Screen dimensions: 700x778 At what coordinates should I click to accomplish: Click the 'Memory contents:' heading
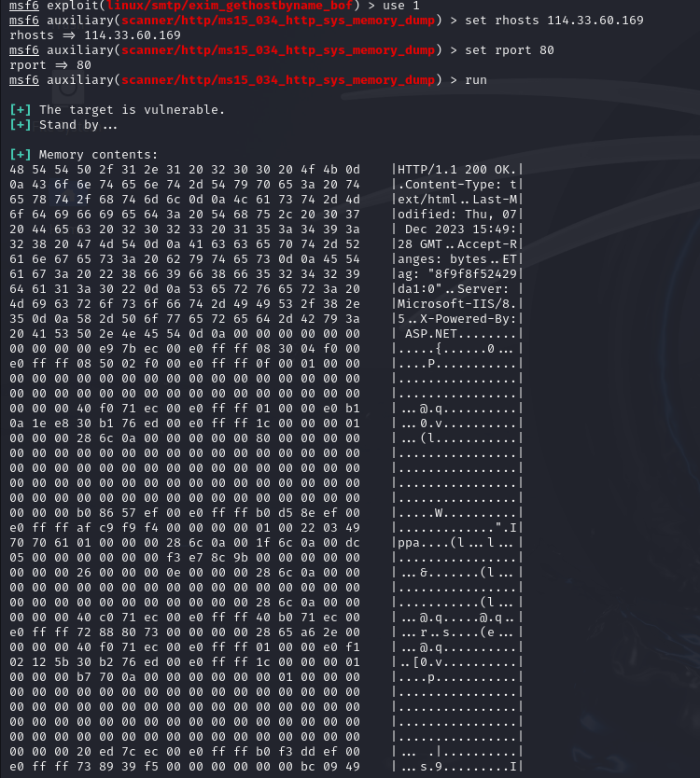pos(98,154)
